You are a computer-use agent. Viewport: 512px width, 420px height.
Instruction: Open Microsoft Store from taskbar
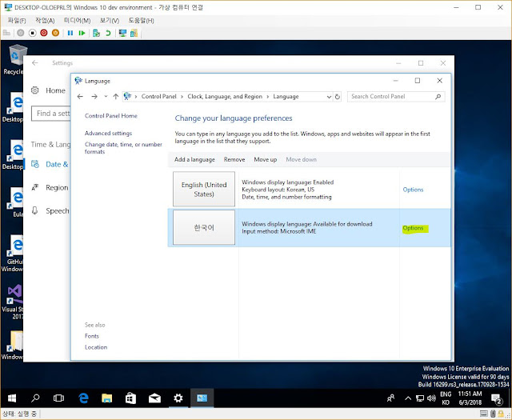click(x=130, y=398)
